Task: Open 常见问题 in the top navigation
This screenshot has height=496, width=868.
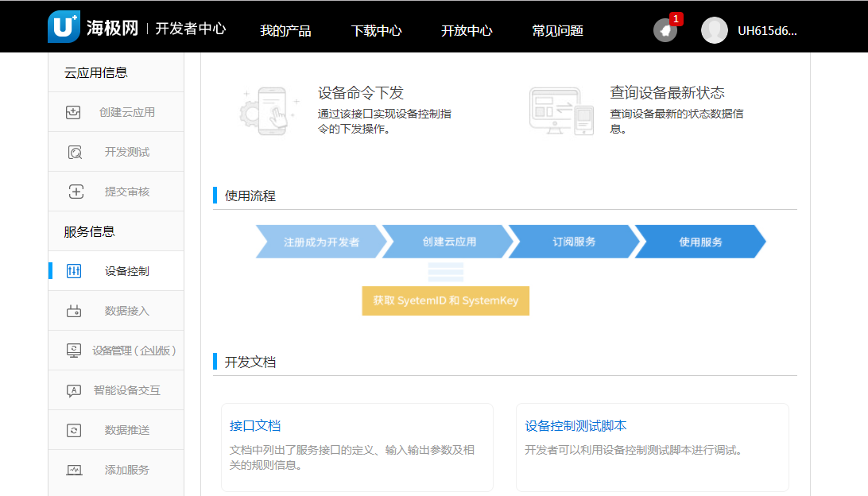Action: pos(557,31)
